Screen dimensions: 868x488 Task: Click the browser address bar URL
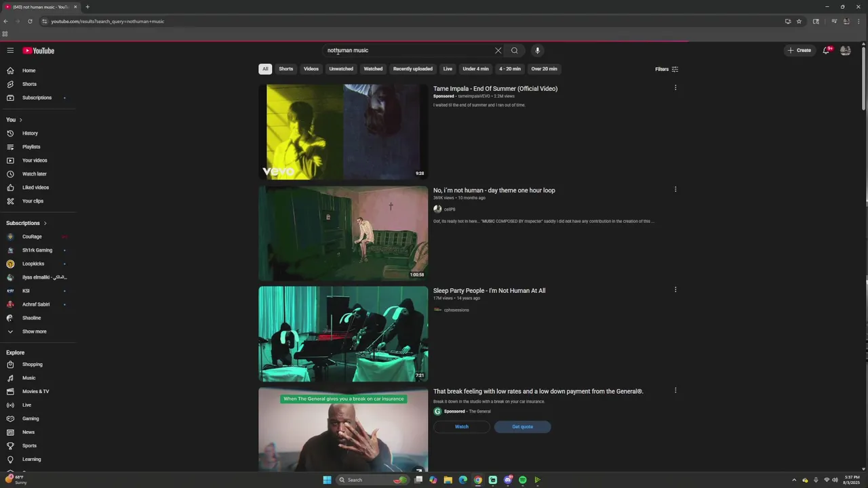pos(107,21)
